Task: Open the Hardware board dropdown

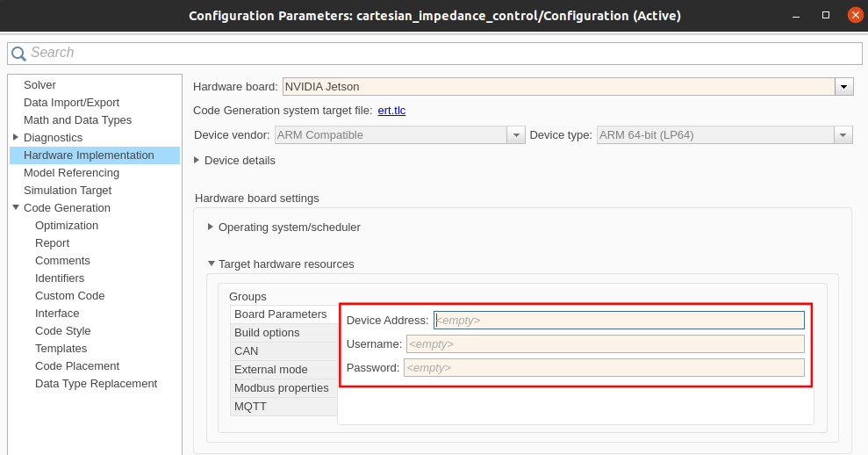Action: [843, 86]
